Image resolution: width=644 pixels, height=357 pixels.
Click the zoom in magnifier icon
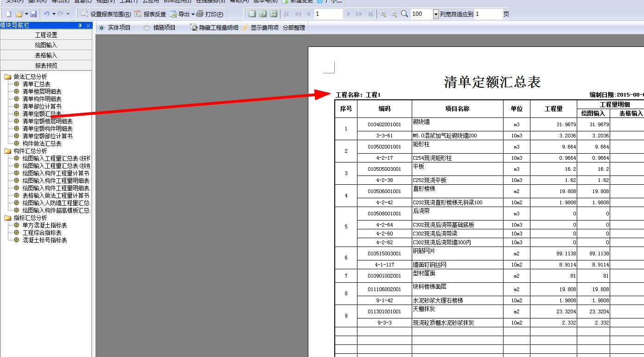click(383, 14)
